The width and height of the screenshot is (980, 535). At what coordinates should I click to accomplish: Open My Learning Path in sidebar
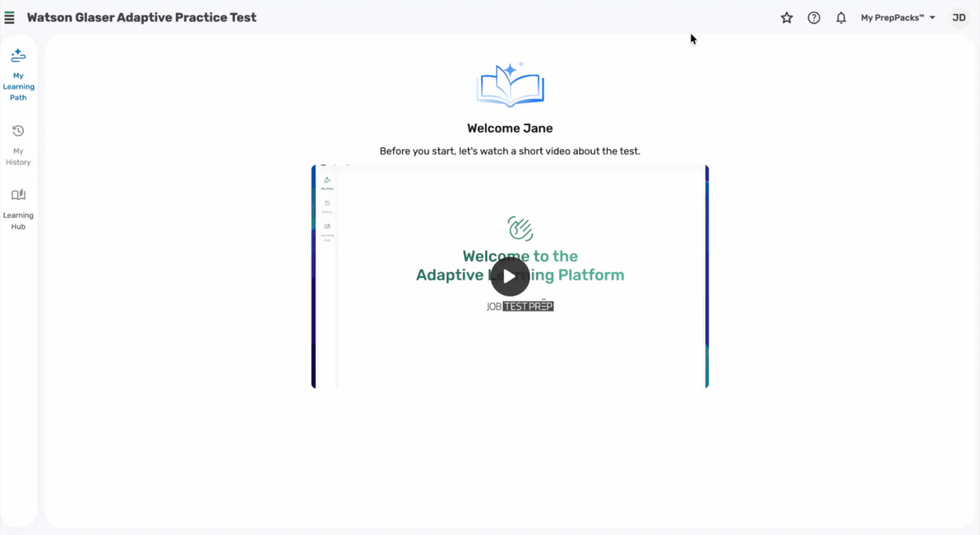click(18, 75)
